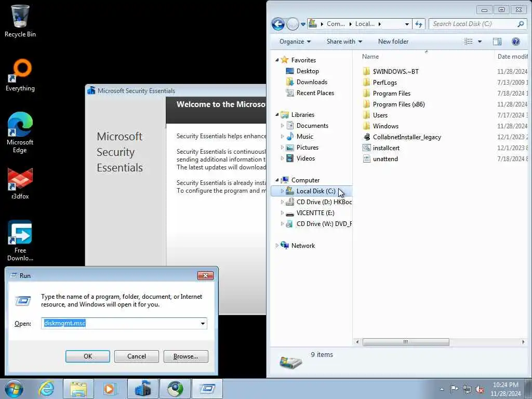Click Browse... in the Run dialog
Viewport: 532px width, 399px height.
point(185,356)
